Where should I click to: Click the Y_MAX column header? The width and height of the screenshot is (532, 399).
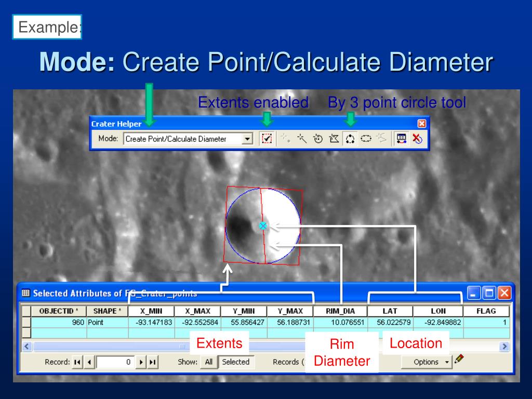pyautogui.click(x=290, y=311)
